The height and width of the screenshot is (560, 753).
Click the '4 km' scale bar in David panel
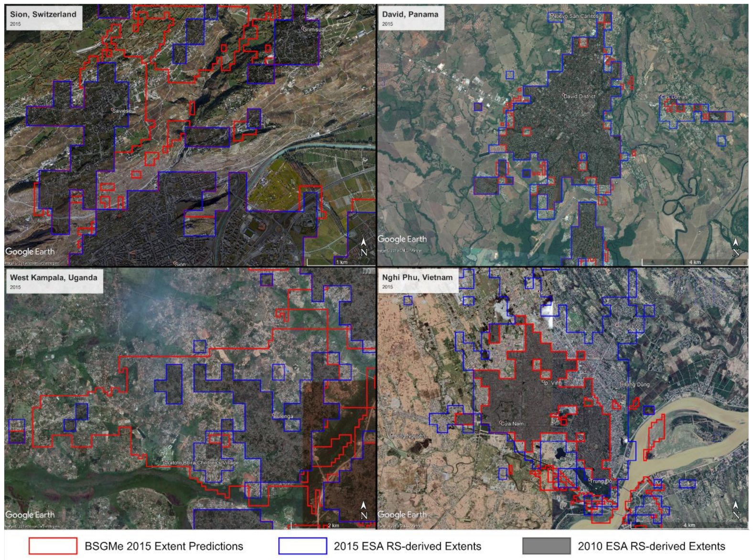(x=695, y=262)
